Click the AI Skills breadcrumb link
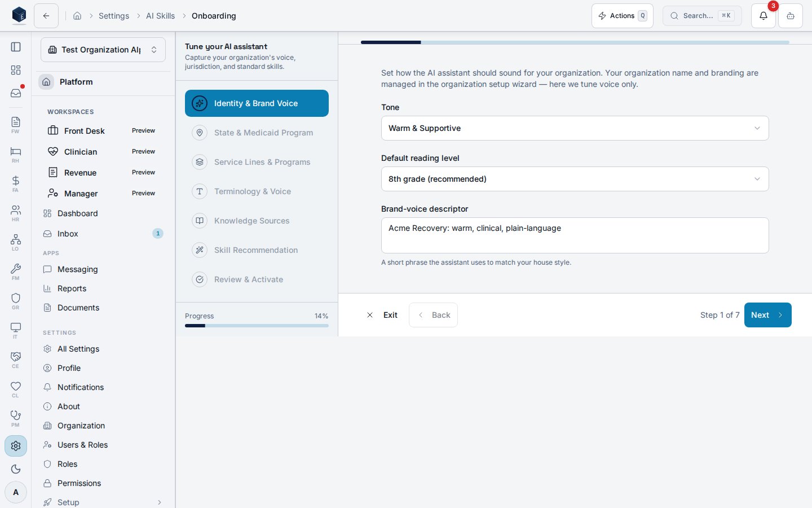This screenshot has width=812, height=508. coord(160,16)
